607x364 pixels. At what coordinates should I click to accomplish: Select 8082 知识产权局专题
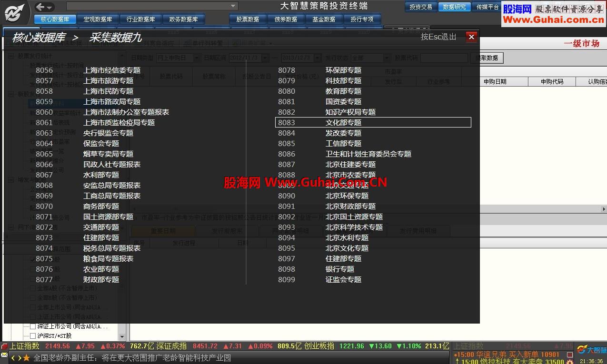(x=327, y=112)
